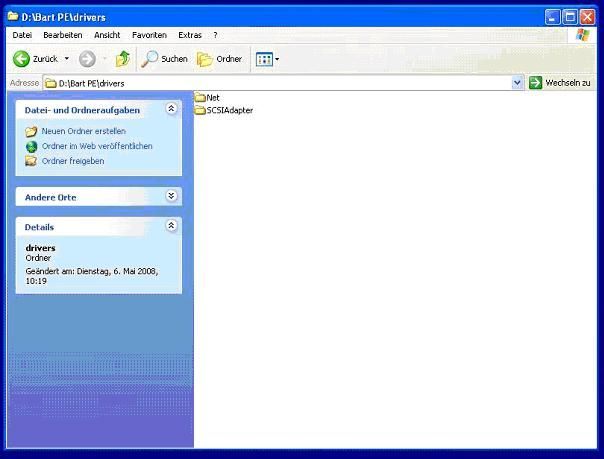
Task: Go back with the Zurück button
Action: (x=35, y=59)
